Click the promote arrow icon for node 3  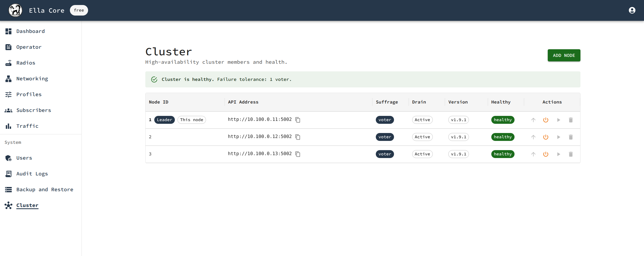pyautogui.click(x=533, y=154)
